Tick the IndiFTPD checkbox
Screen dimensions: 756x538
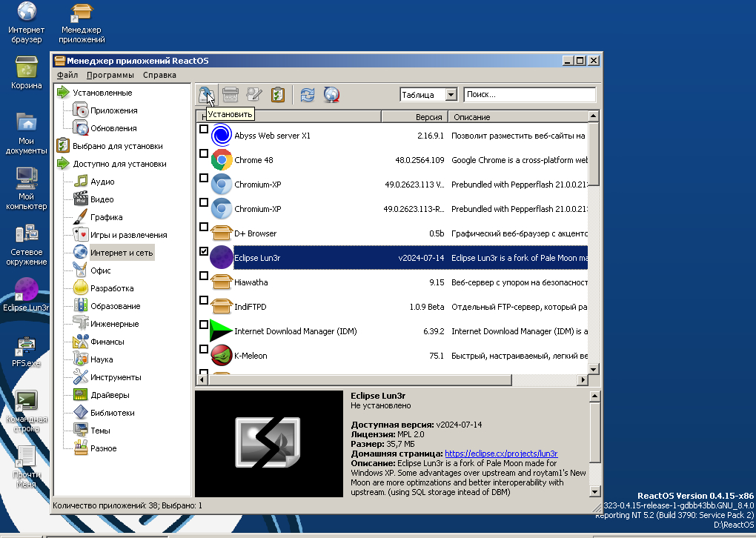click(204, 301)
